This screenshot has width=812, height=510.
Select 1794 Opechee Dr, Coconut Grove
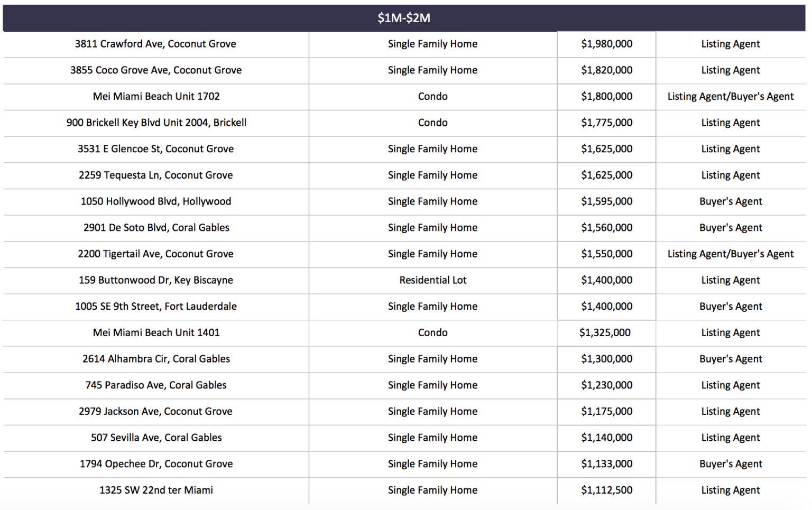[156, 464]
